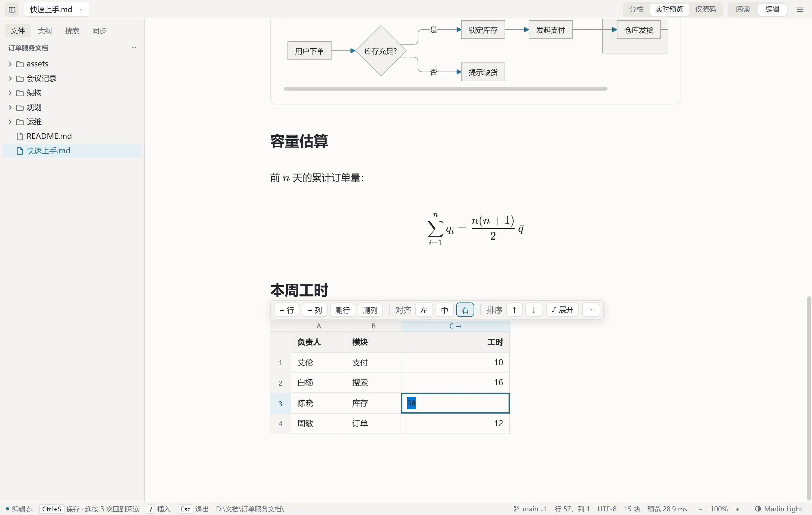This screenshot has height=515, width=812.
Task: Delete the column with 删列
Action: pyautogui.click(x=370, y=310)
